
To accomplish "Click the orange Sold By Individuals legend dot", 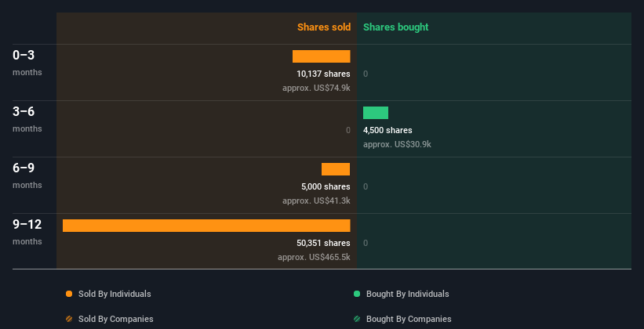I will [69, 294].
